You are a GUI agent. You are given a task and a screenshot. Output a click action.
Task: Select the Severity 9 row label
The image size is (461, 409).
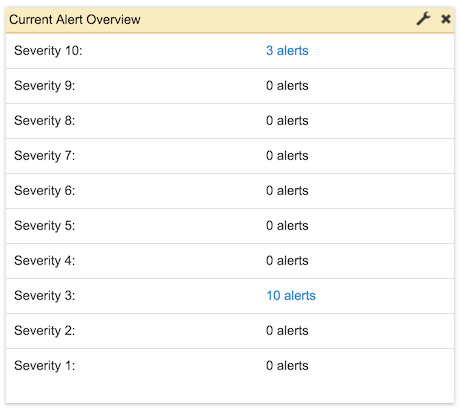pyautogui.click(x=45, y=86)
